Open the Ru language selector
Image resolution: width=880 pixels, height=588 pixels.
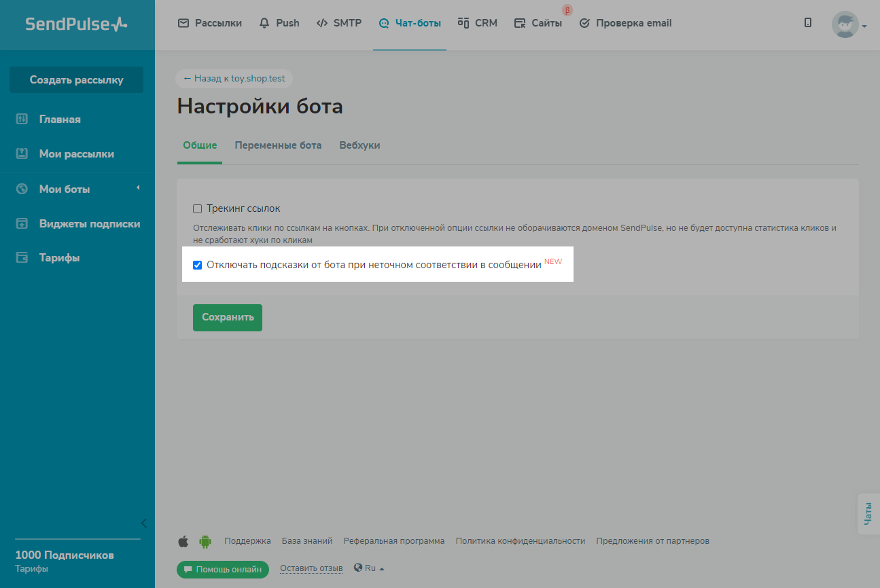369,568
